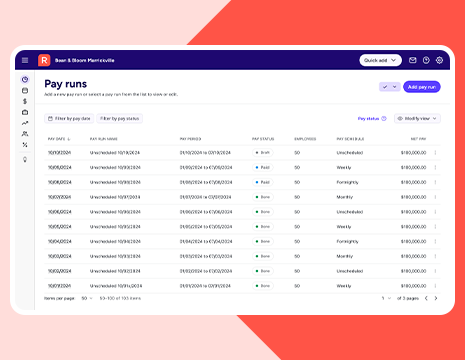This screenshot has height=360, width=465.
Task: Open the page number selector
Action: point(386,298)
